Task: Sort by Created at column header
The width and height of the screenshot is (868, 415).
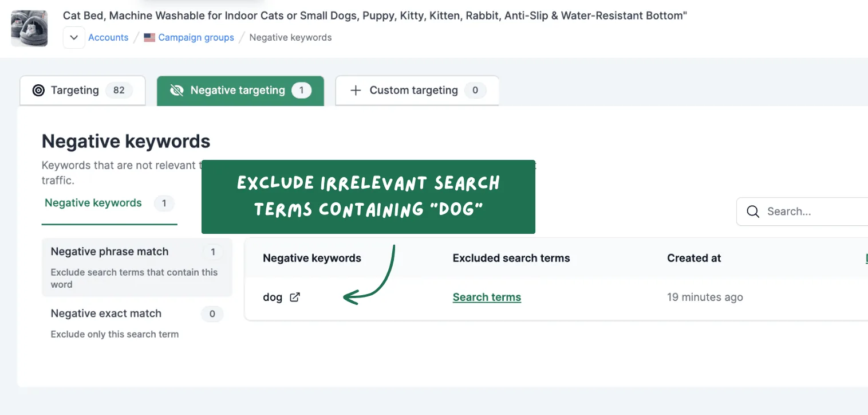Action: coord(694,258)
